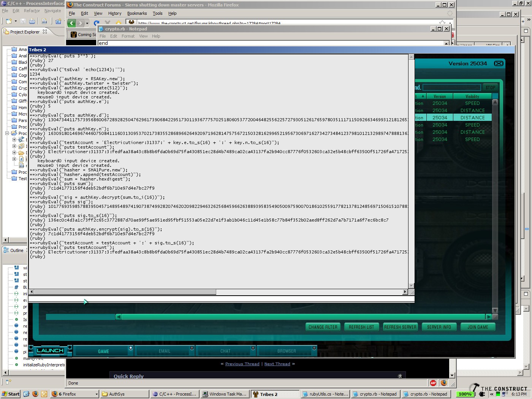Open the Tribes 2 LAUNCH menu button
Viewport: 532px width, 399px height.
pos(50,351)
